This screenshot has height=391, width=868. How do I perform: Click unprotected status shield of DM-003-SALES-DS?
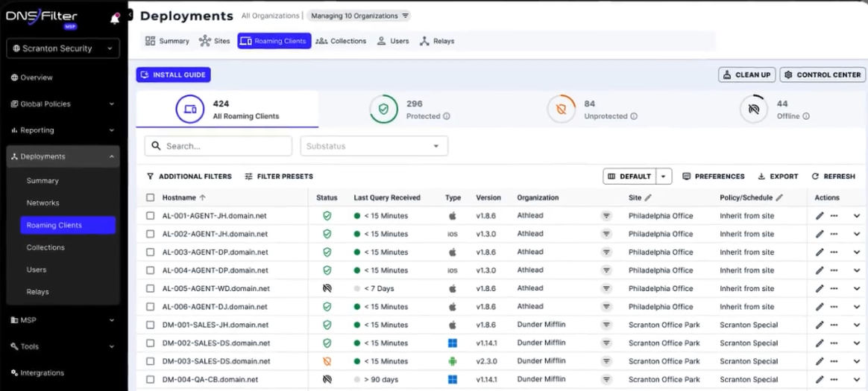(x=327, y=361)
